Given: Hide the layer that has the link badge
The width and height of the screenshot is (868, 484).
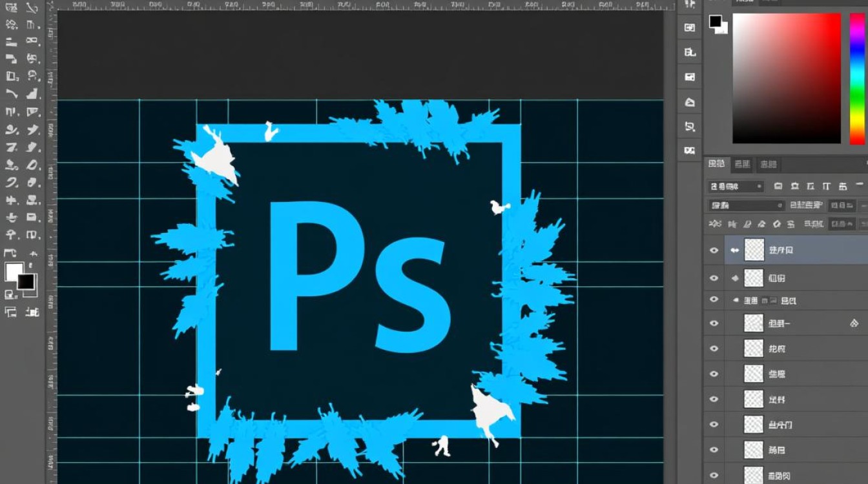Looking at the screenshot, I should coord(714,323).
